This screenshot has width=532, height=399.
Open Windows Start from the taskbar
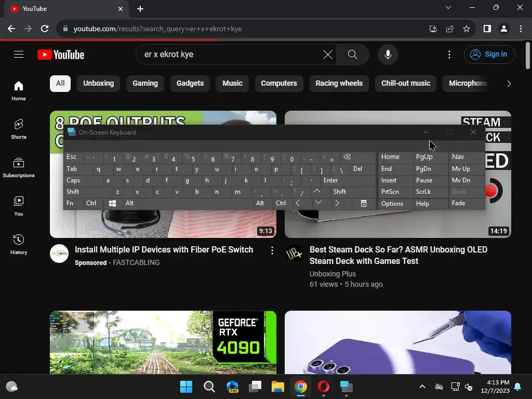tap(186, 387)
